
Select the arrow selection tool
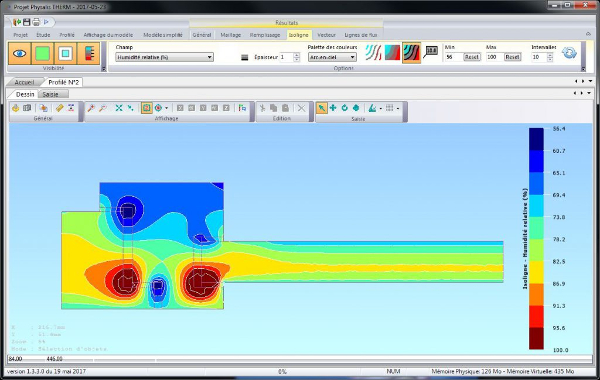click(x=321, y=108)
